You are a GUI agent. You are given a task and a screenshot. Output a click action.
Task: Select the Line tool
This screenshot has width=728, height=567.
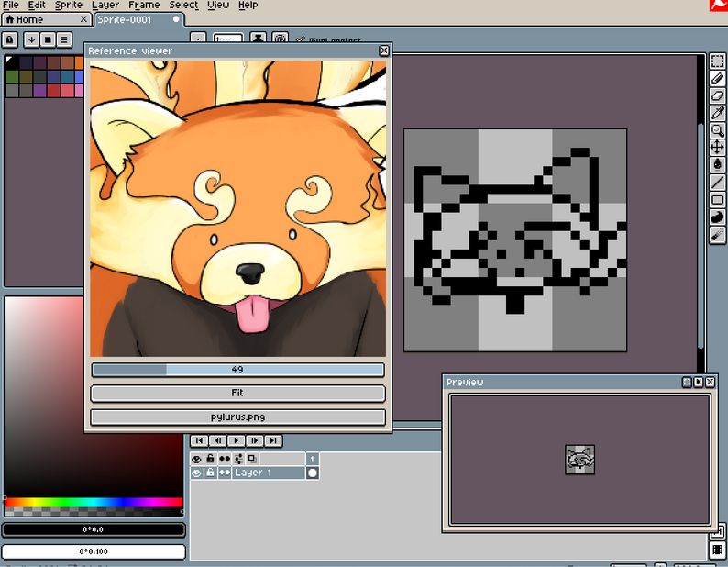[717, 183]
